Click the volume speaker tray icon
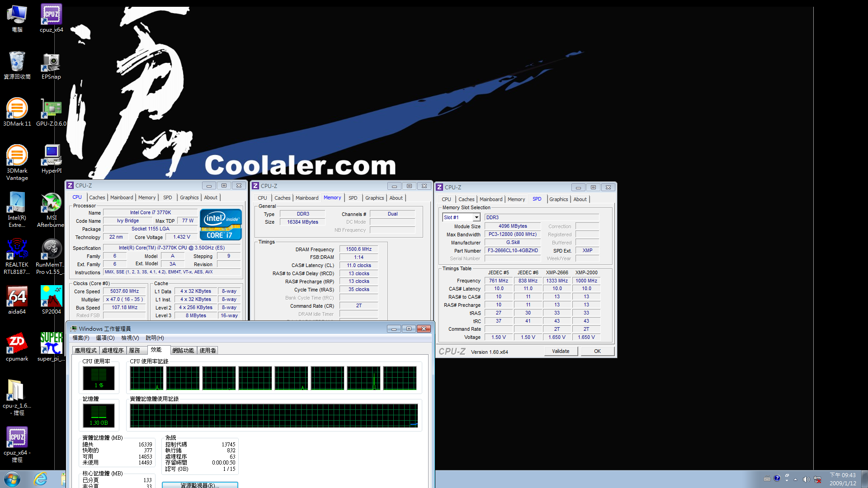The width and height of the screenshot is (868, 488). point(806,479)
